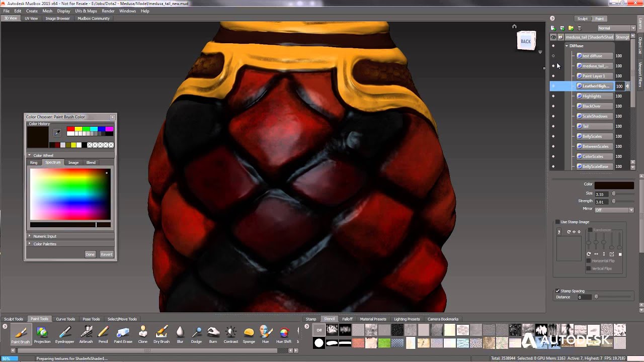Image resolution: width=644 pixels, height=362 pixels.
Task: Collapse right panel with round arrow button
Action: pos(552,19)
